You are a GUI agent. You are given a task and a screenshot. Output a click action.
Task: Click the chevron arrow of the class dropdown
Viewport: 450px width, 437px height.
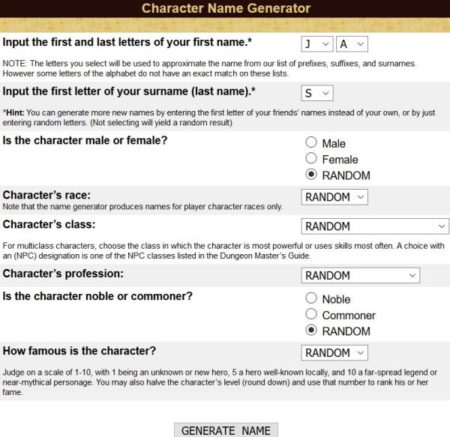442,226
